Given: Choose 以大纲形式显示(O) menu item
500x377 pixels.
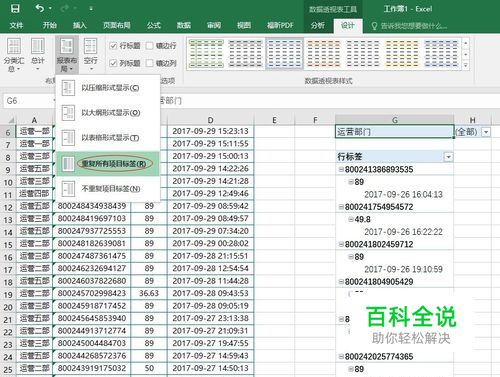Looking at the screenshot, I should (108, 113).
